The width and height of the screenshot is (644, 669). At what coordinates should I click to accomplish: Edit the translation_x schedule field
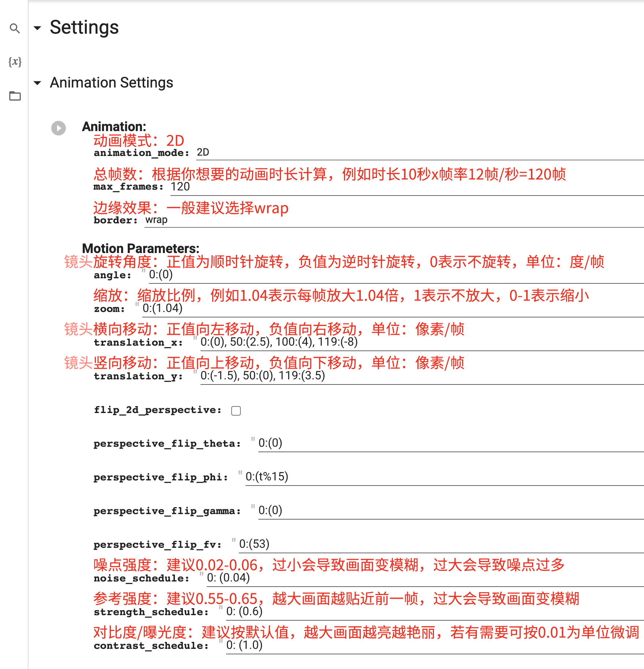[x=422, y=342]
